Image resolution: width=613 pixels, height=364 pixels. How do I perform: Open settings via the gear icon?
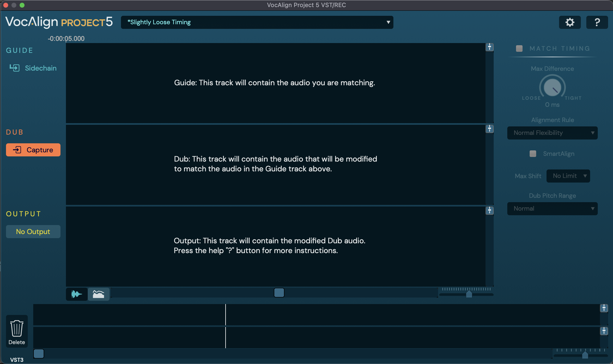(x=570, y=22)
